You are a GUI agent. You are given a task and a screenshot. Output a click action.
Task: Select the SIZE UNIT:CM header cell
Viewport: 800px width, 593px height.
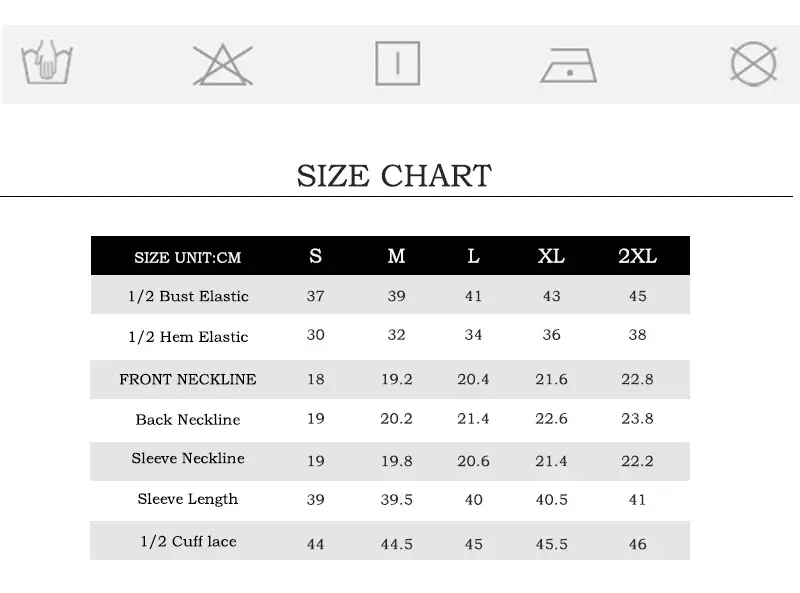[x=188, y=258]
